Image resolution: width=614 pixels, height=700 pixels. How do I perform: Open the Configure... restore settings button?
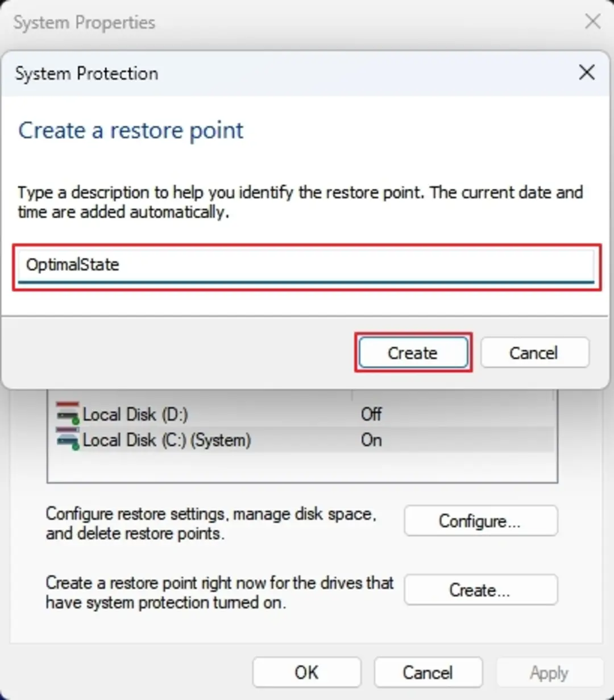coord(480,521)
